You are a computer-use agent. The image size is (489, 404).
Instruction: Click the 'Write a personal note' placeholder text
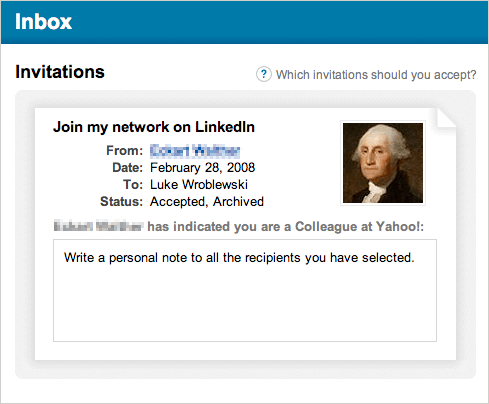tap(239, 258)
